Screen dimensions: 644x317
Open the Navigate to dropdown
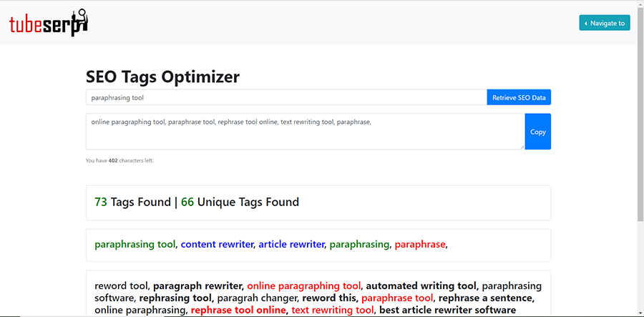click(604, 23)
